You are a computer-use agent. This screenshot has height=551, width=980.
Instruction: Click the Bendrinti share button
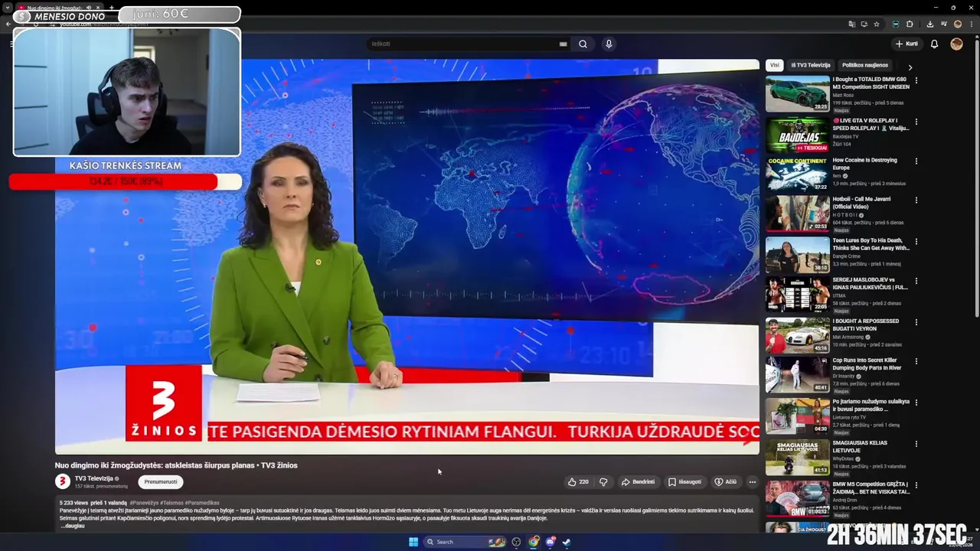638,482
